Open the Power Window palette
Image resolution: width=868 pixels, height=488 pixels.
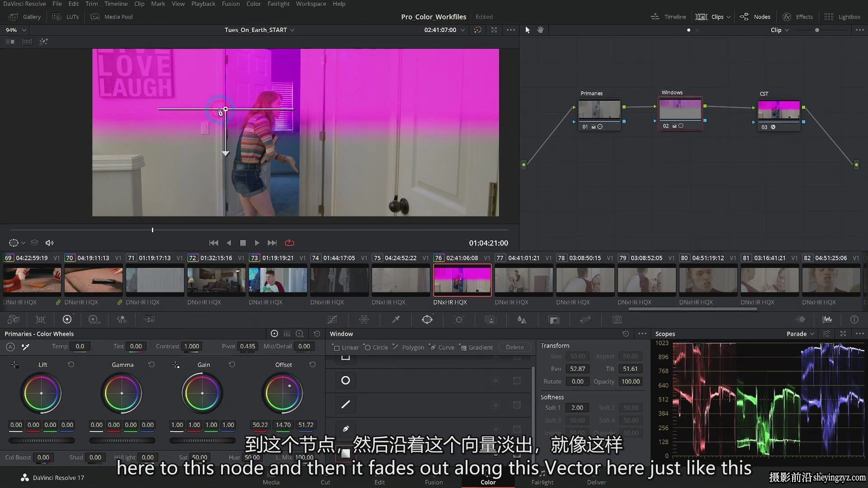click(427, 319)
